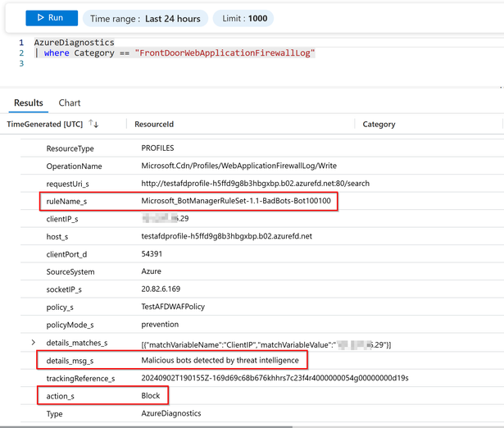Select the matchVariableName ClientIP JSON value

click(266, 344)
